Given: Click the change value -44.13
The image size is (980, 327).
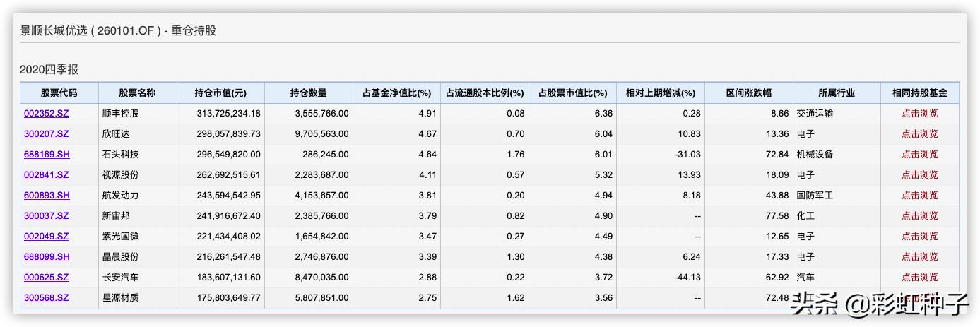Looking at the screenshot, I should pos(689,277).
